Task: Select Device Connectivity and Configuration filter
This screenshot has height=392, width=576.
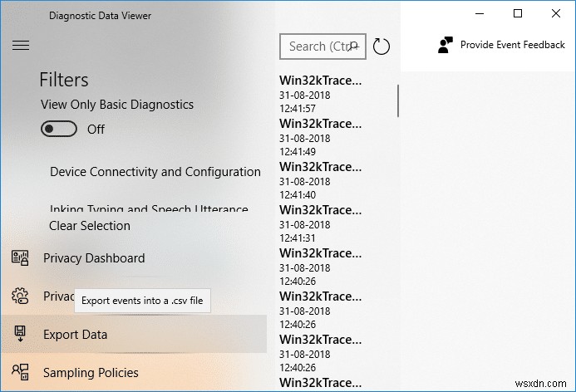Action: 155,172
